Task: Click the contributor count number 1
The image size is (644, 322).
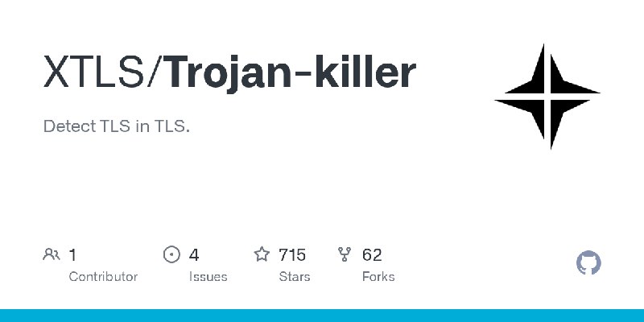Action: (72, 255)
